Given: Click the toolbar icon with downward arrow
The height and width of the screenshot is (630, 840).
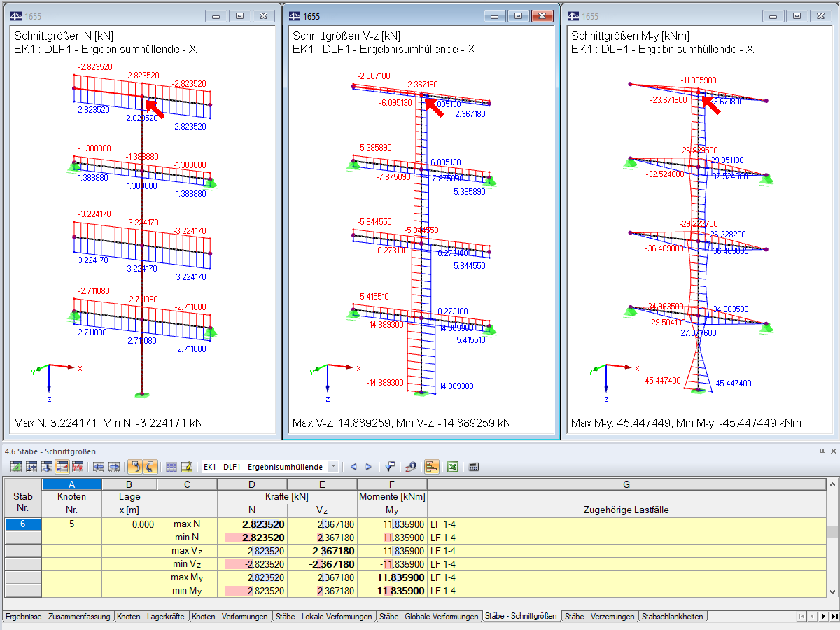Looking at the screenshot, I should pos(47,466).
